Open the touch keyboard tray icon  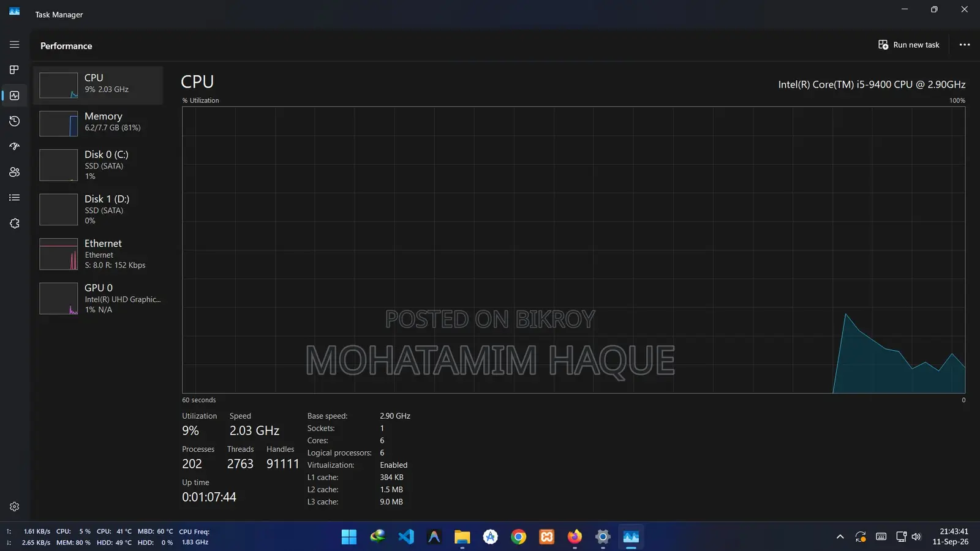point(881,537)
